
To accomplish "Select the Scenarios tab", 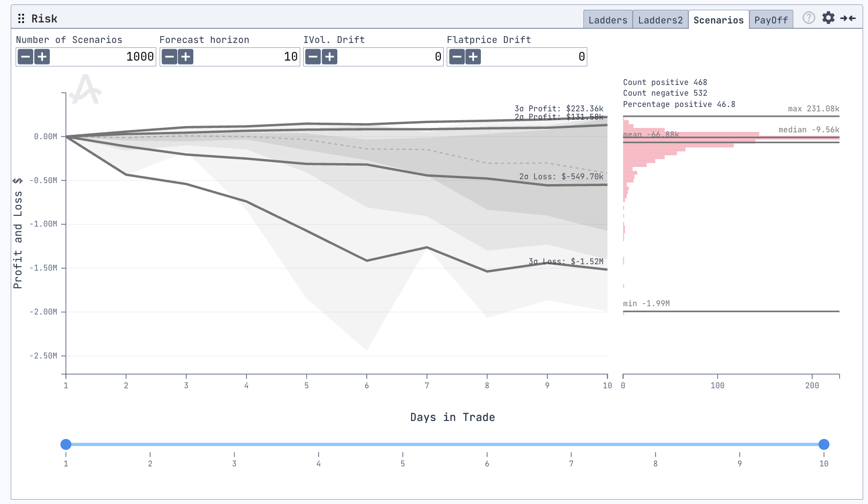I will 718,20.
